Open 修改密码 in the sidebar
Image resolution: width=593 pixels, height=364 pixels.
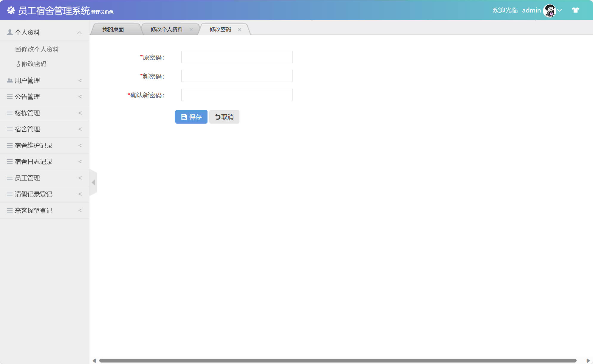click(34, 64)
